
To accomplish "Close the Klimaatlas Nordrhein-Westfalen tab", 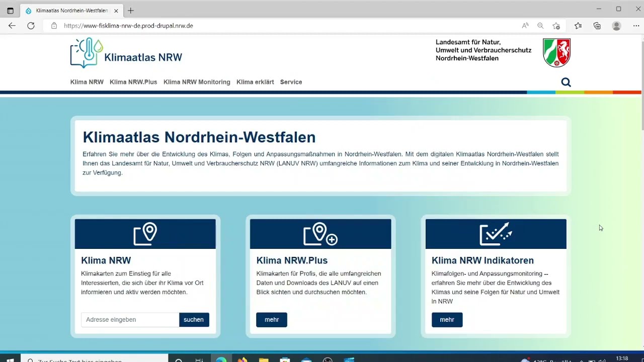I will (x=117, y=11).
